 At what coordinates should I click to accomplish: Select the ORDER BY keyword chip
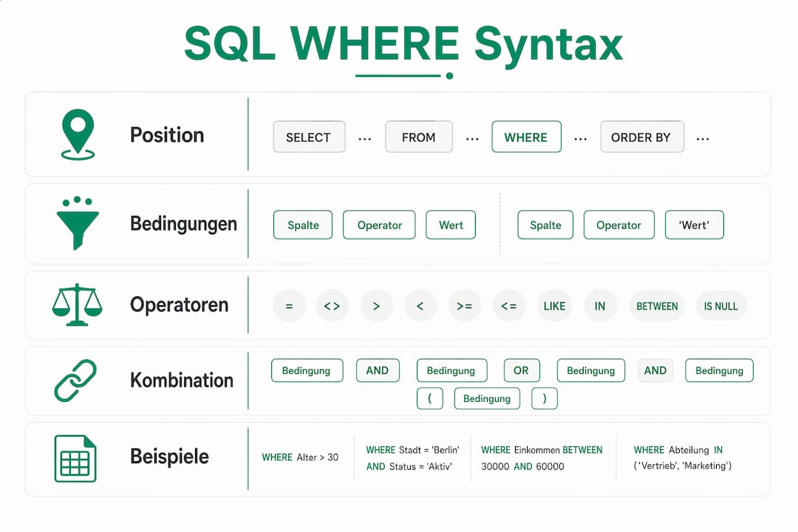click(x=642, y=137)
